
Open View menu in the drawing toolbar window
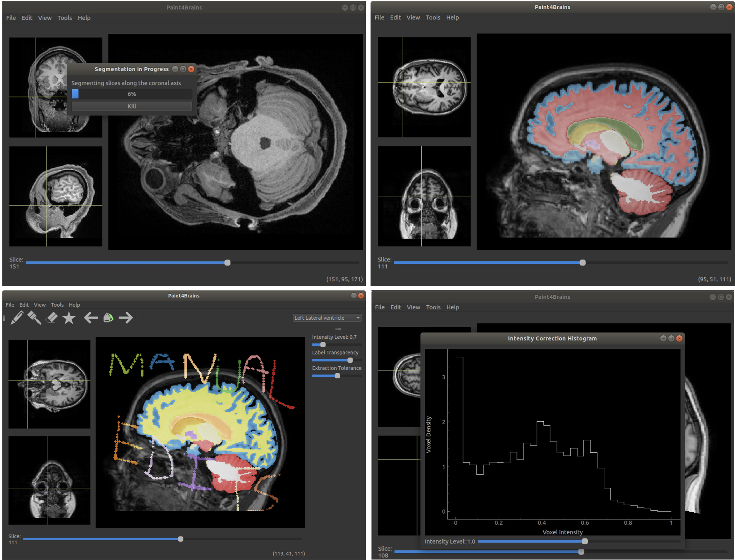pos(40,305)
